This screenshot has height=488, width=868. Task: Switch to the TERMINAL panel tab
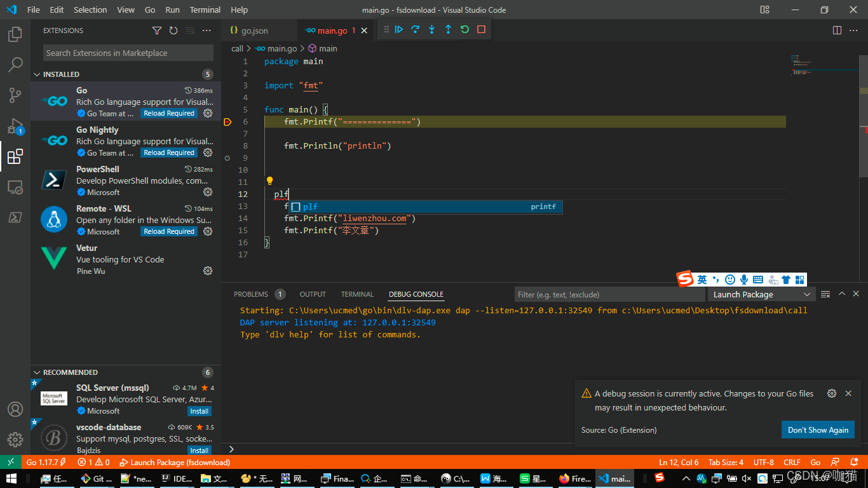click(357, 294)
